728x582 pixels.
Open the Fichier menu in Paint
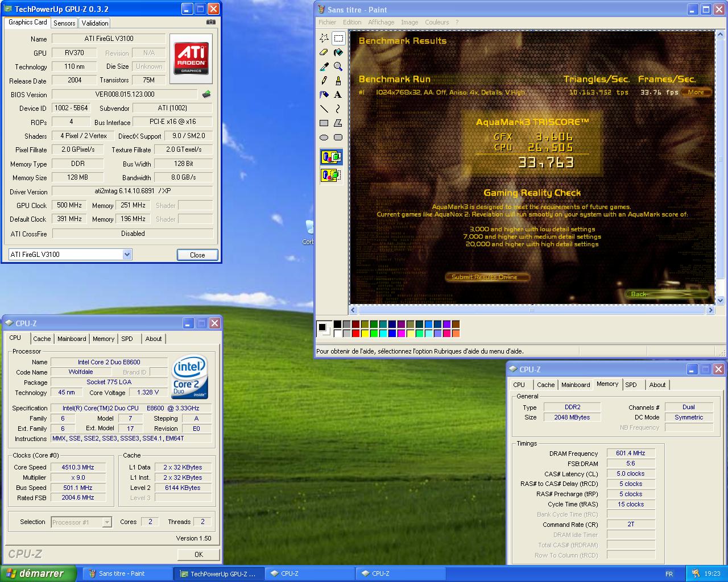tap(327, 22)
